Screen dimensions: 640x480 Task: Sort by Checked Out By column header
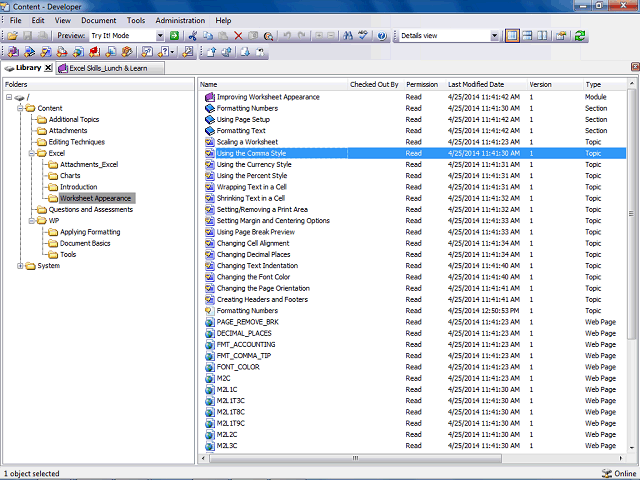[x=376, y=84]
